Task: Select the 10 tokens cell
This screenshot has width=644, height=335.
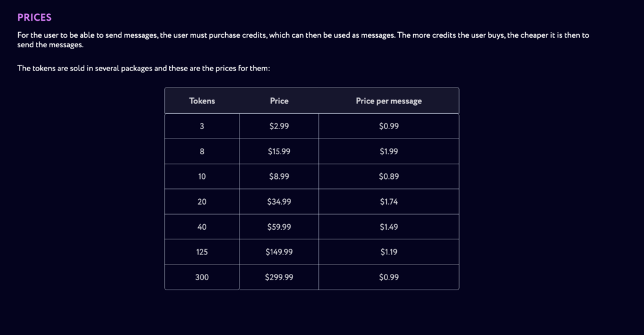Action: (x=202, y=176)
